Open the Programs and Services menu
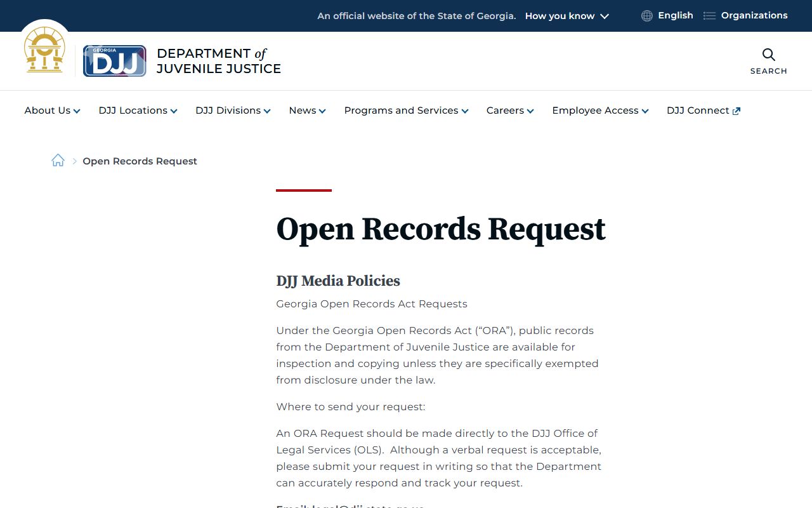Viewport: 812px width, 508px height. (x=407, y=110)
